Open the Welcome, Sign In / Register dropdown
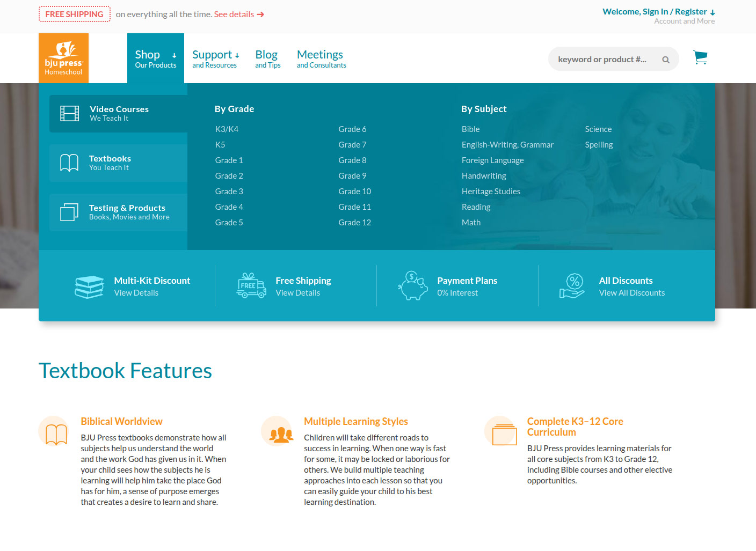 coord(659,12)
